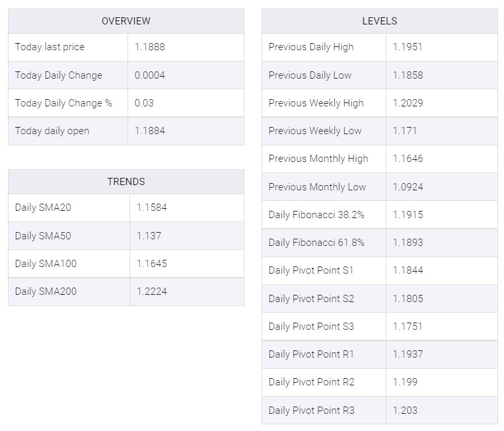Viewport: 504px width, 431px height.
Task: Click the Daily SMA200 value 1.2224
Action: 152,292
